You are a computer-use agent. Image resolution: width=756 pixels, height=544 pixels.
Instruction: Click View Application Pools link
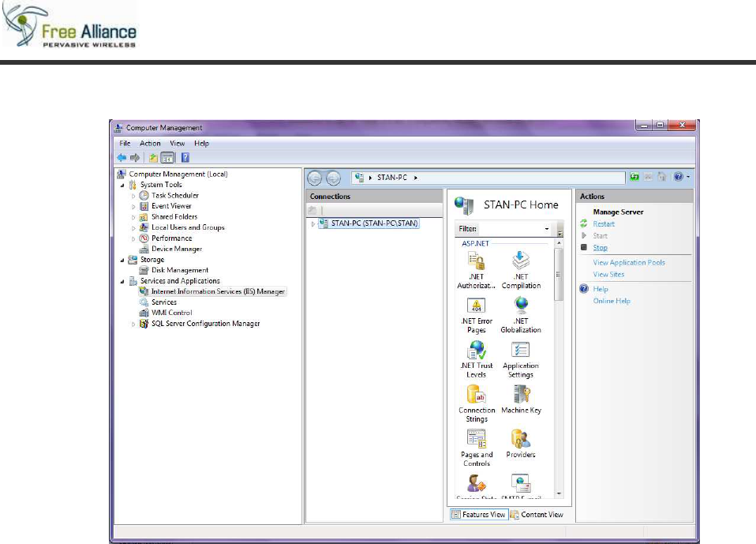coord(629,262)
